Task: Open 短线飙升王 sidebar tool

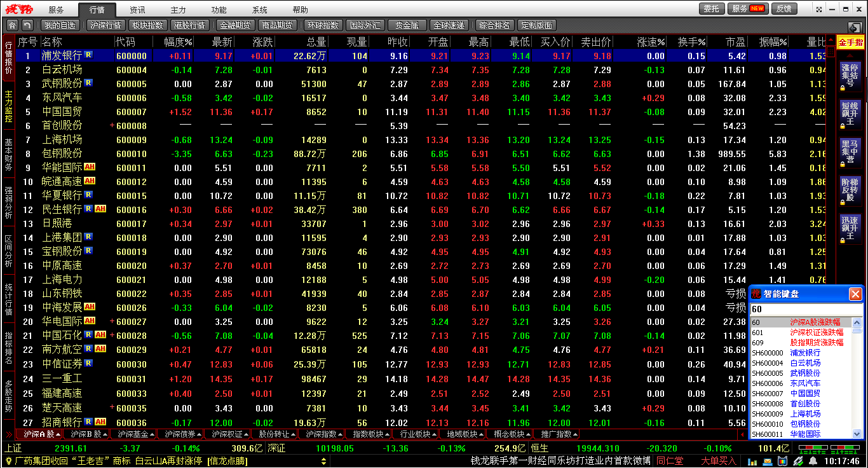Action: (x=850, y=115)
